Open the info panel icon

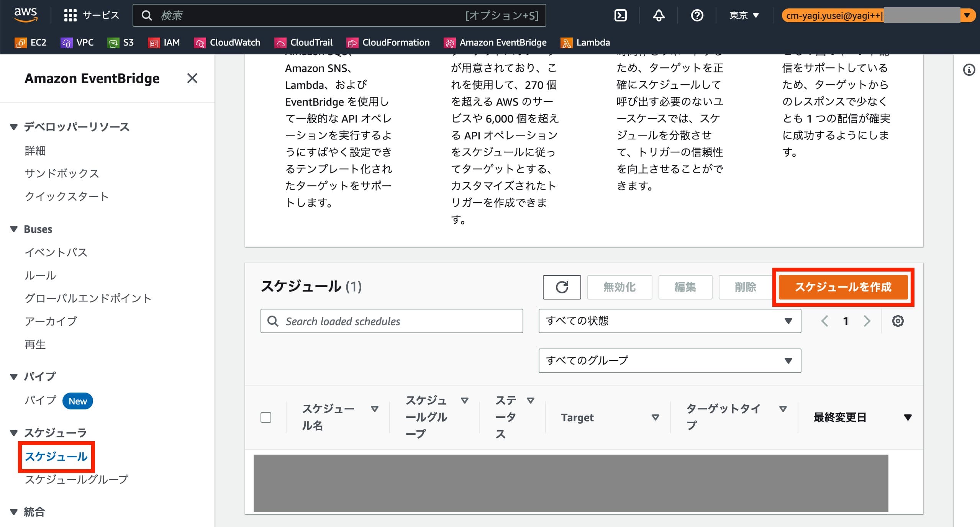tap(969, 70)
